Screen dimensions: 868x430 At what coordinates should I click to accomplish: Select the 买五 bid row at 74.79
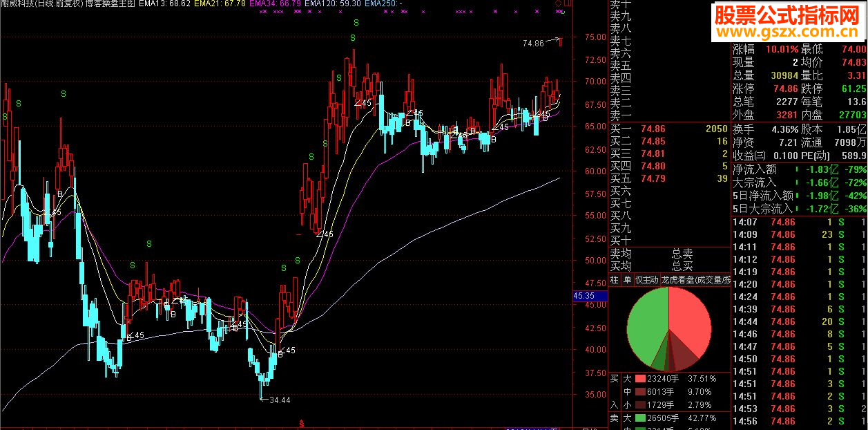[x=669, y=178]
